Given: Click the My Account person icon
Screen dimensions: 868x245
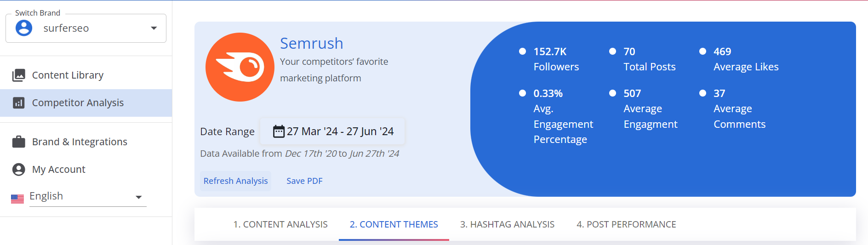Looking at the screenshot, I should click(19, 170).
